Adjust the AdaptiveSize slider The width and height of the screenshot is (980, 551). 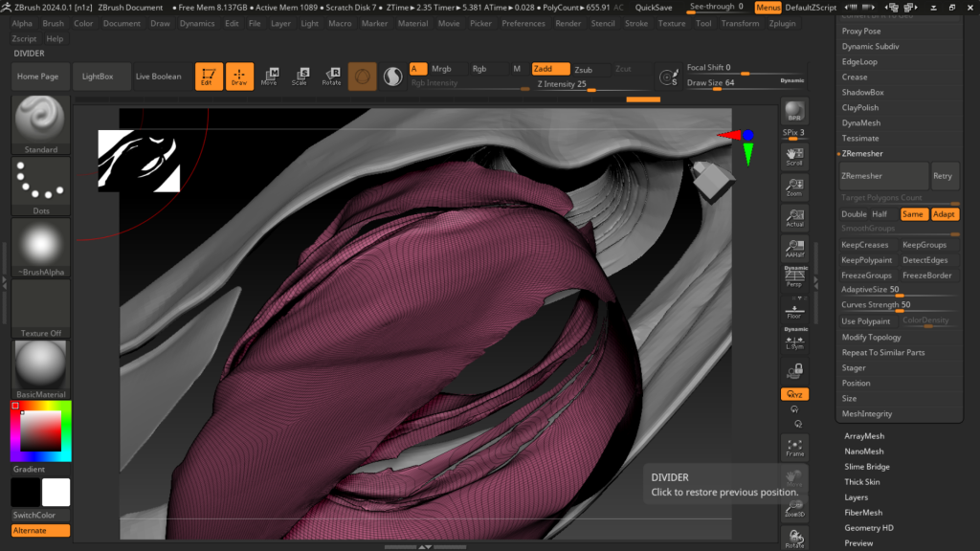coord(899,291)
